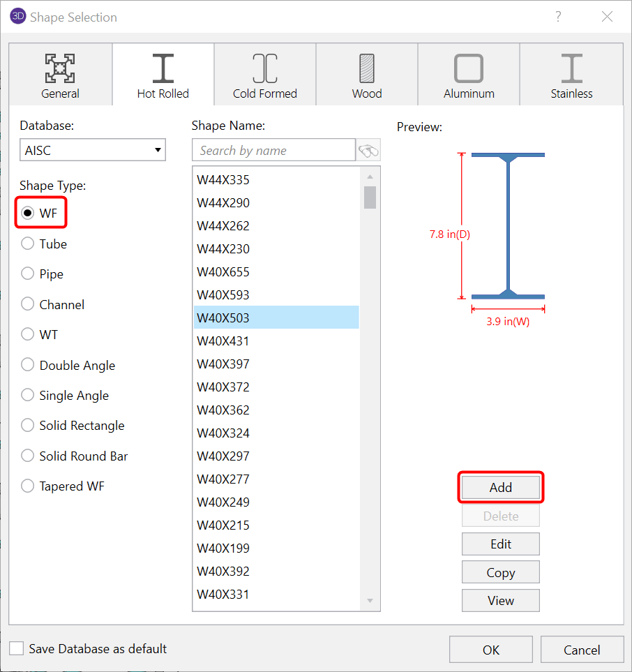Click the General tab icon

[61, 68]
